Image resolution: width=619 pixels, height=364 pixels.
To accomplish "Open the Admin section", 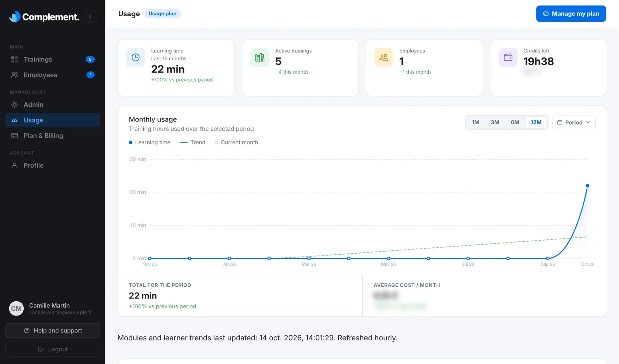I will tap(53, 105).
